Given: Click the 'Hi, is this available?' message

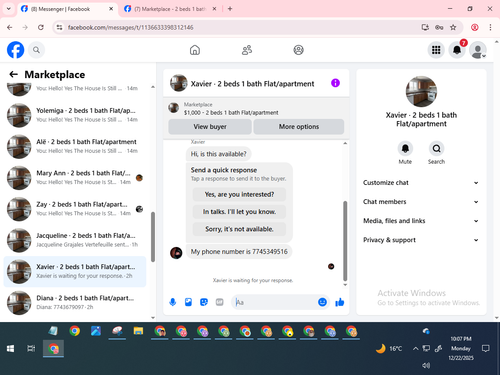Looking at the screenshot, I should click(219, 154).
